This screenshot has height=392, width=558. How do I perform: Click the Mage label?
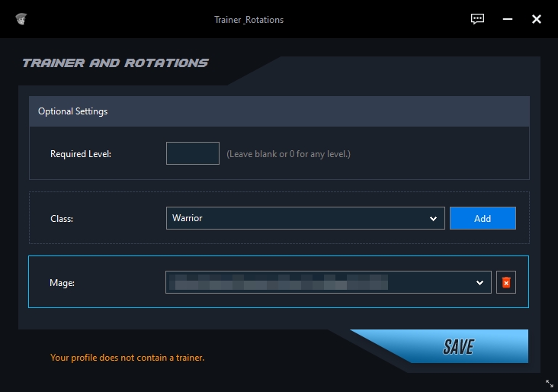point(63,283)
